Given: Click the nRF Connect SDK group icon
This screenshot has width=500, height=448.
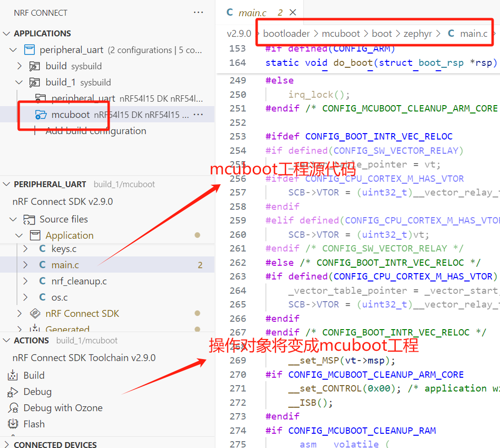Looking at the screenshot, I should 35,313.
